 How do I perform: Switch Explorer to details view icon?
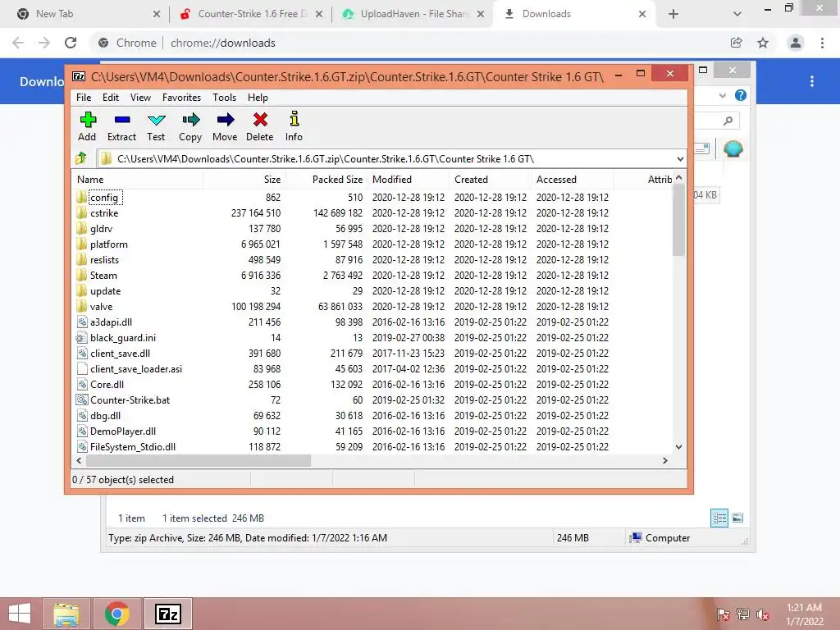pos(719,518)
